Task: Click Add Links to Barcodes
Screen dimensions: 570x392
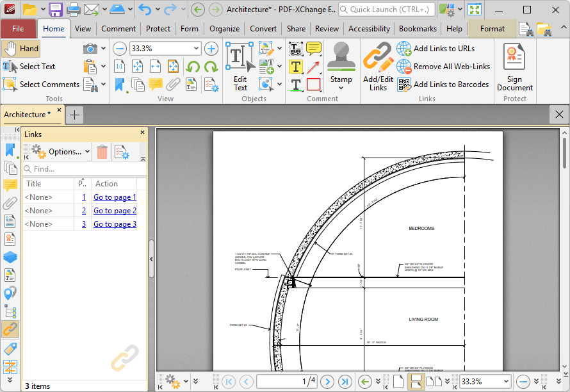Action: point(443,85)
